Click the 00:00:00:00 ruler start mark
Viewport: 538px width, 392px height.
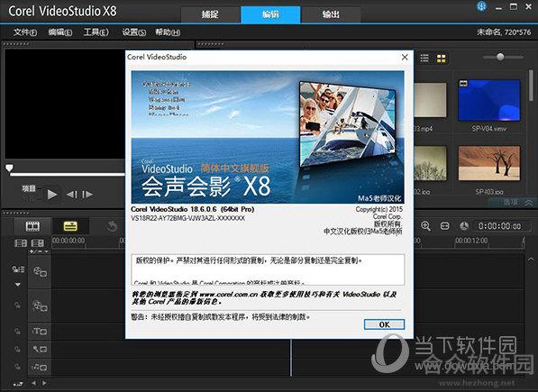[68, 241]
